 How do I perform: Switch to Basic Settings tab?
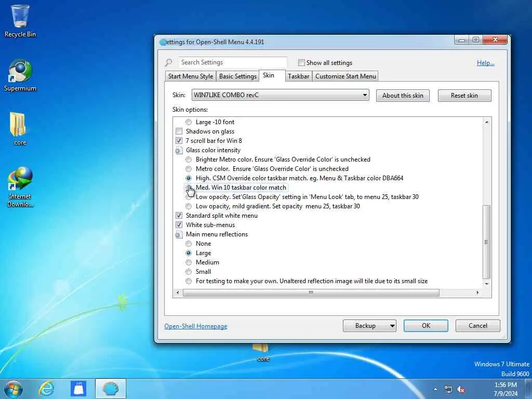238,76
